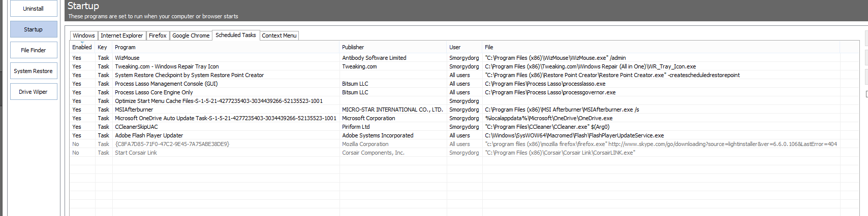Image resolution: width=868 pixels, height=216 pixels.
Task: Sort by Program column header
Action: coord(125,47)
